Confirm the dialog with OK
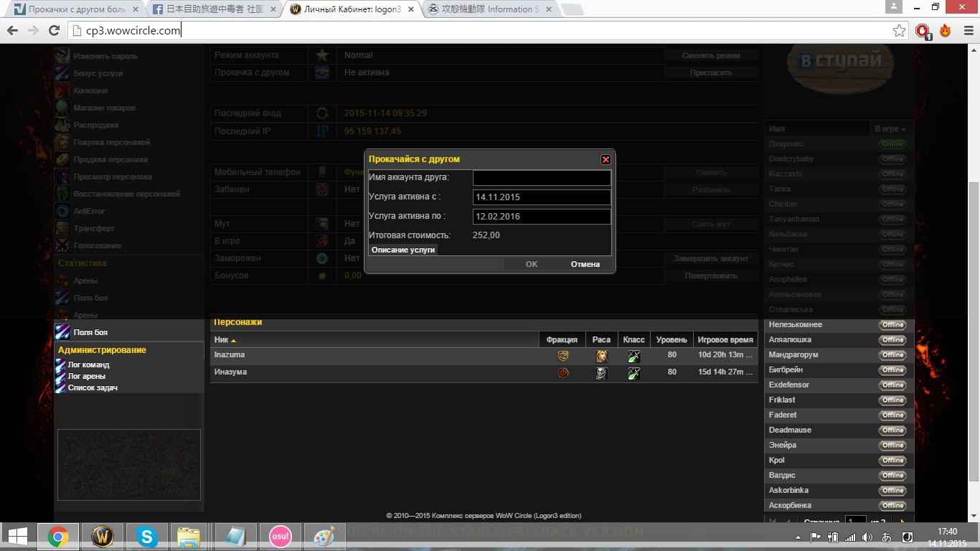Screen dimensions: 980x551 pyautogui.click(x=532, y=264)
